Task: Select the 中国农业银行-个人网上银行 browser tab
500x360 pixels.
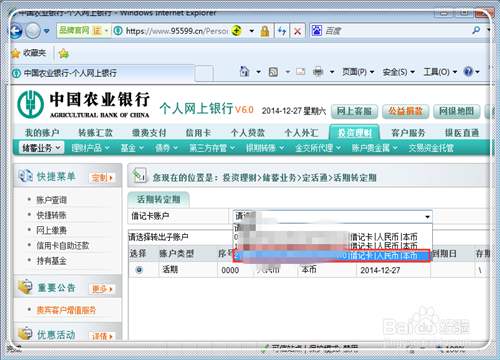Action: click(102, 73)
